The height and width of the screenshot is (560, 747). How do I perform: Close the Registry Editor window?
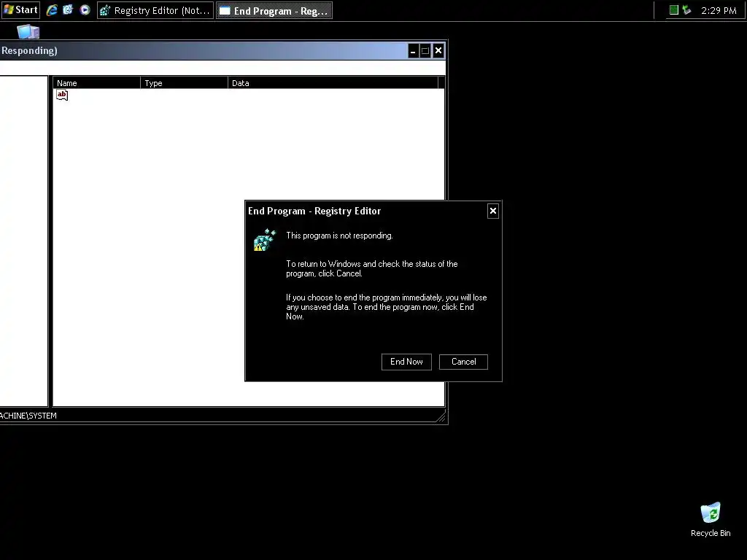coord(438,51)
